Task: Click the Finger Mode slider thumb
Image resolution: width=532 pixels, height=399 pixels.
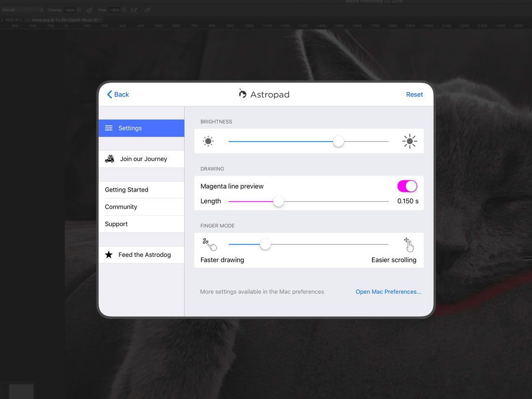Action: pos(266,244)
